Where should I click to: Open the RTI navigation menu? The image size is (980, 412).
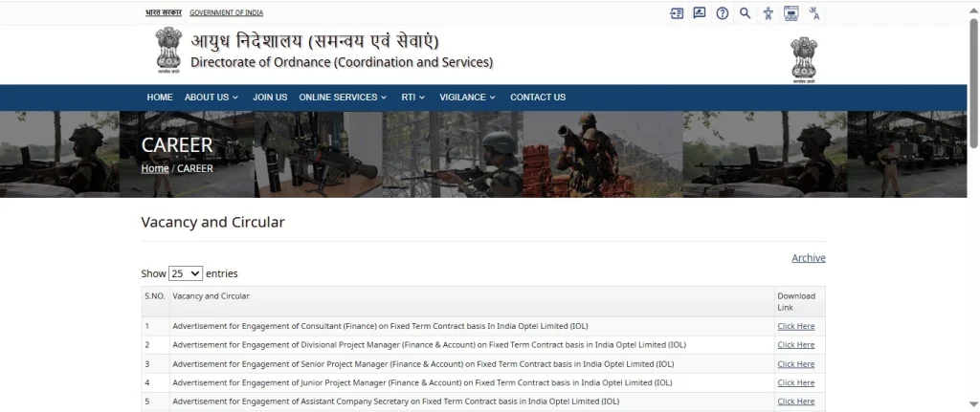pyautogui.click(x=413, y=98)
